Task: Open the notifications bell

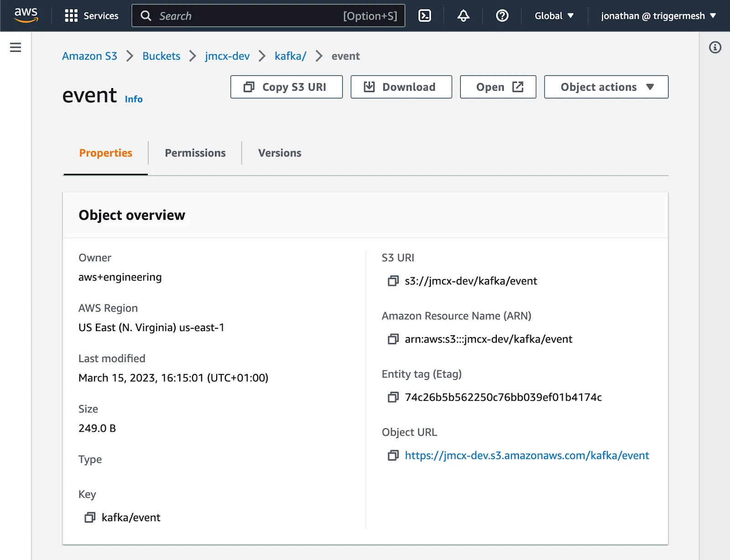Action: point(463,16)
